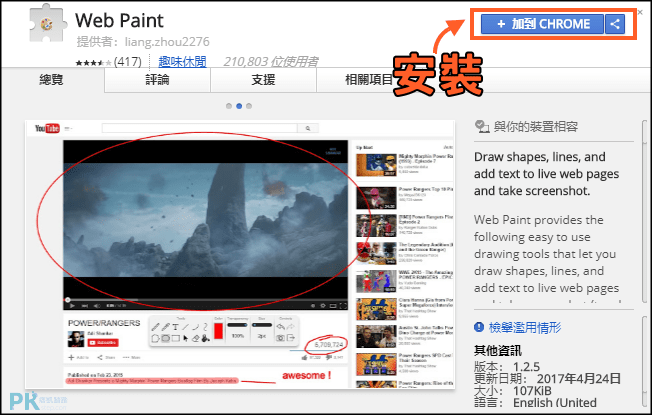Select the first carousel dot
The image size is (652, 415).
pyautogui.click(x=229, y=106)
